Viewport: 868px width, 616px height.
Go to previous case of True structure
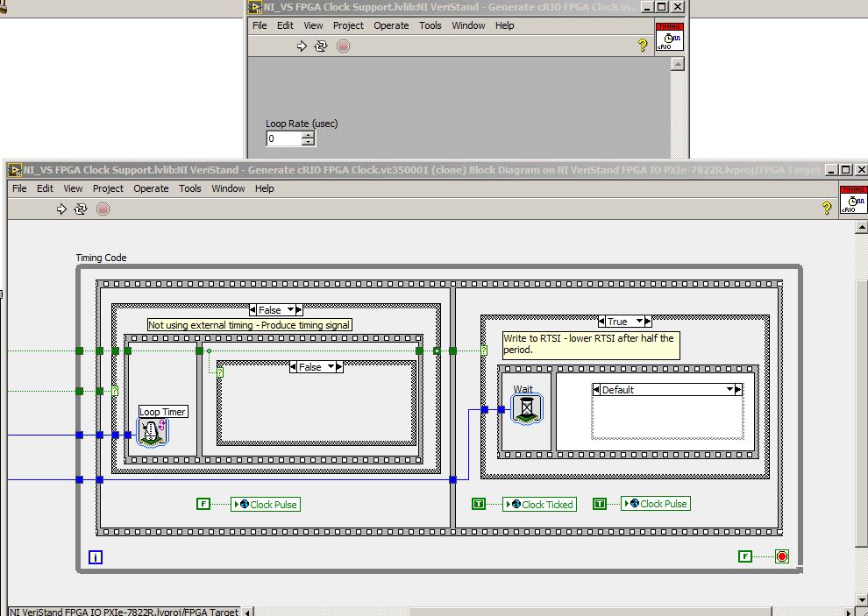coord(601,321)
